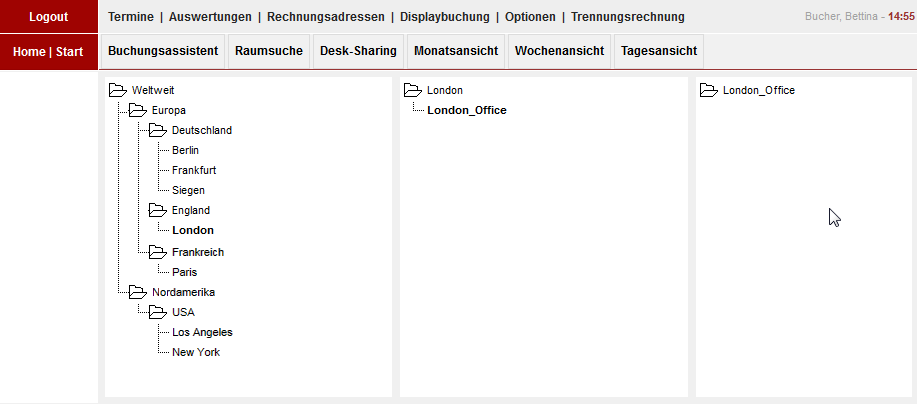The height and width of the screenshot is (404, 917).
Task: Select USA in the location tree
Action: (183, 313)
